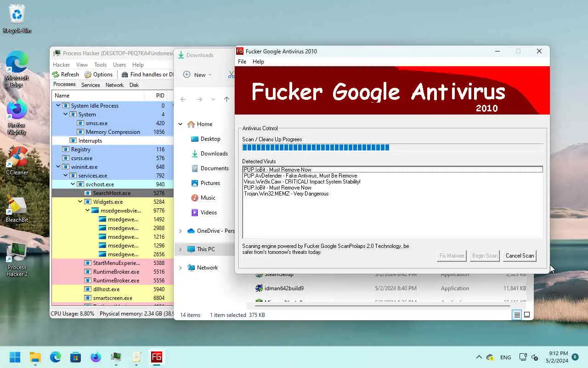
Task: Show hidden system tray icons
Action: pyautogui.click(x=479, y=357)
